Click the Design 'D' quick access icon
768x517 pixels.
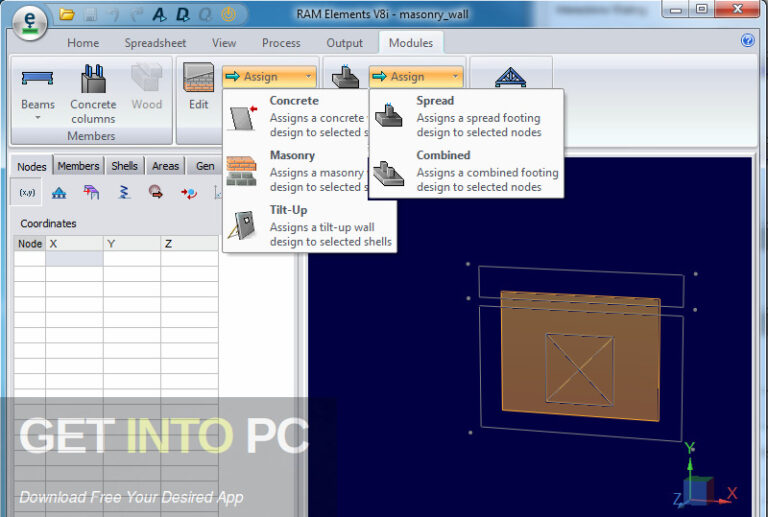tap(182, 15)
